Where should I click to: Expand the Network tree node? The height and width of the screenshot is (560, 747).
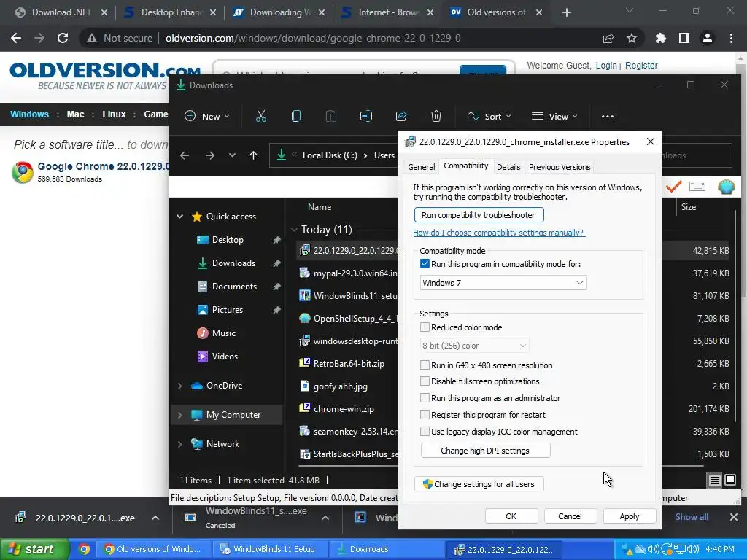[180, 444]
